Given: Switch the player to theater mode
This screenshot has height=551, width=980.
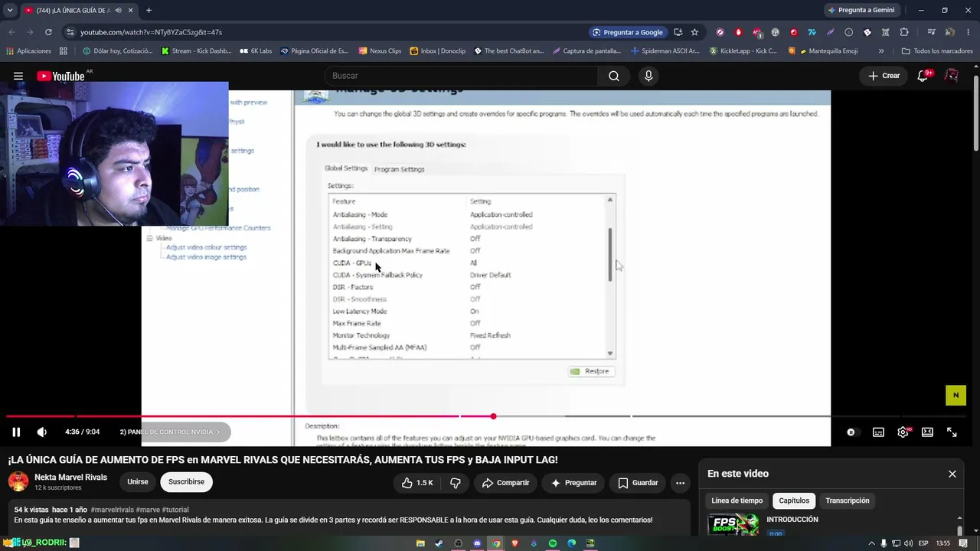Looking at the screenshot, I should pyautogui.click(x=927, y=432).
